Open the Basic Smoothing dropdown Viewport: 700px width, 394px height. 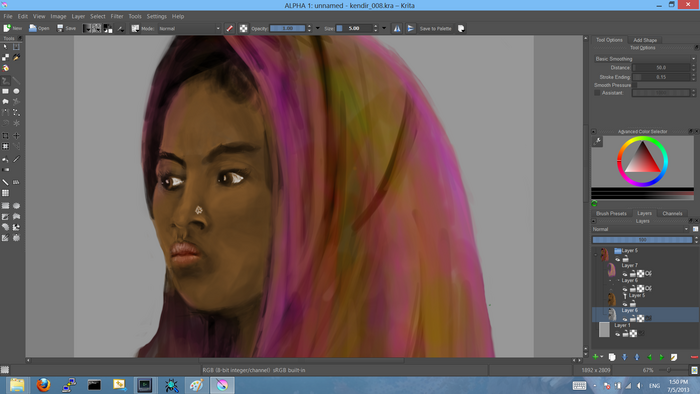[x=645, y=58]
